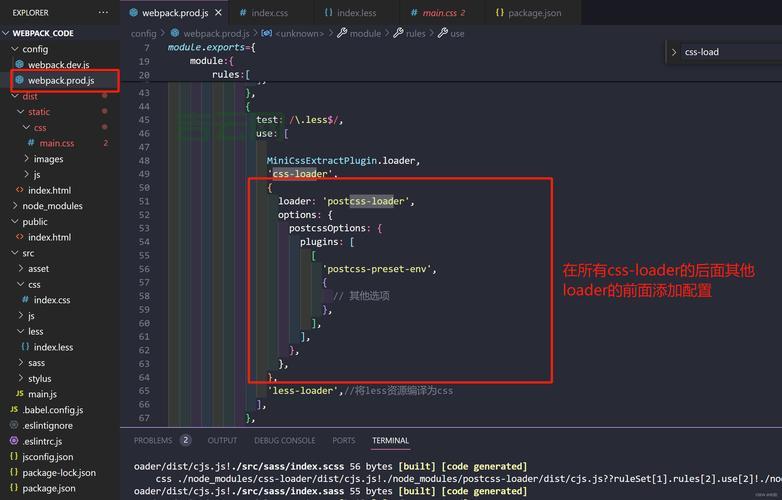This screenshot has width=782, height=500.
Task: Click MiniCssExtractPlugin.loader on line 48
Action: click(341, 161)
